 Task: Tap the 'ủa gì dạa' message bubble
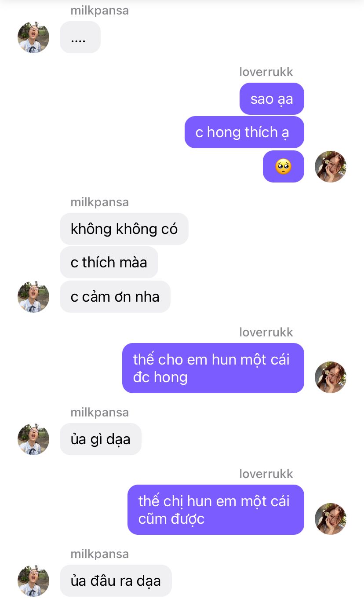tap(101, 439)
